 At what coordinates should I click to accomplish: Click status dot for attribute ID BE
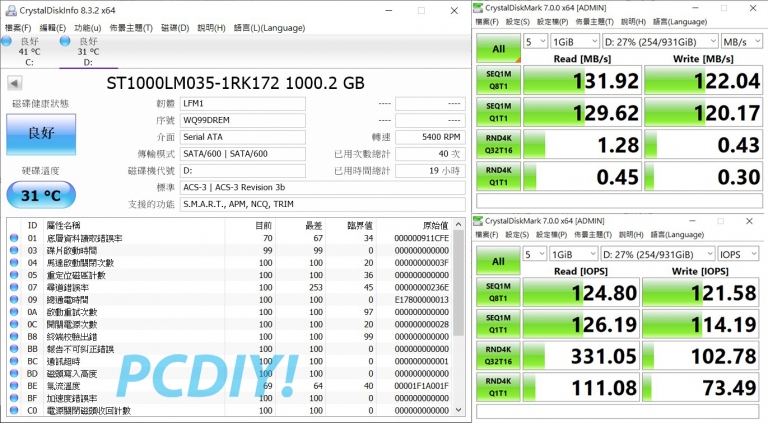[x=14, y=386]
